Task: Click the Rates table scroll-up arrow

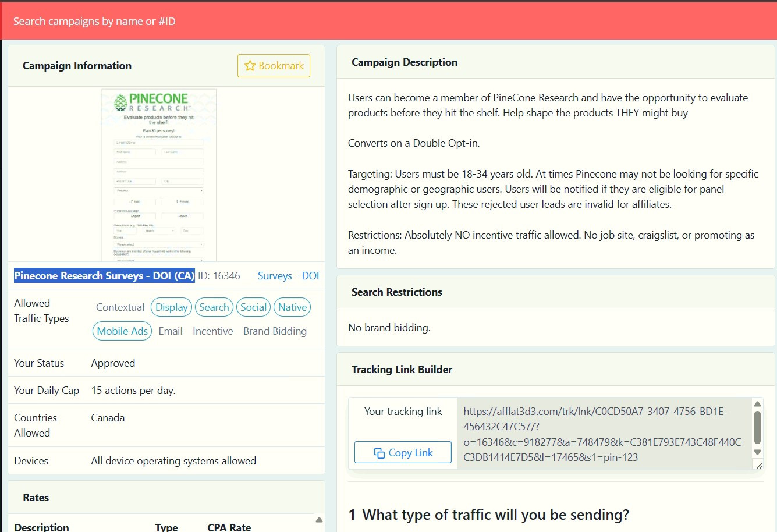Action: click(x=319, y=520)
